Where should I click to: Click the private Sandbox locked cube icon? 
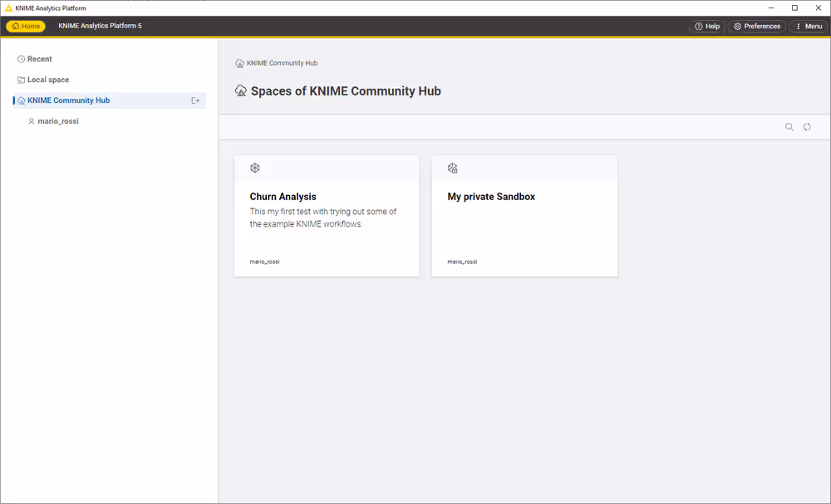pyautogui.click(x=453, y=168)
